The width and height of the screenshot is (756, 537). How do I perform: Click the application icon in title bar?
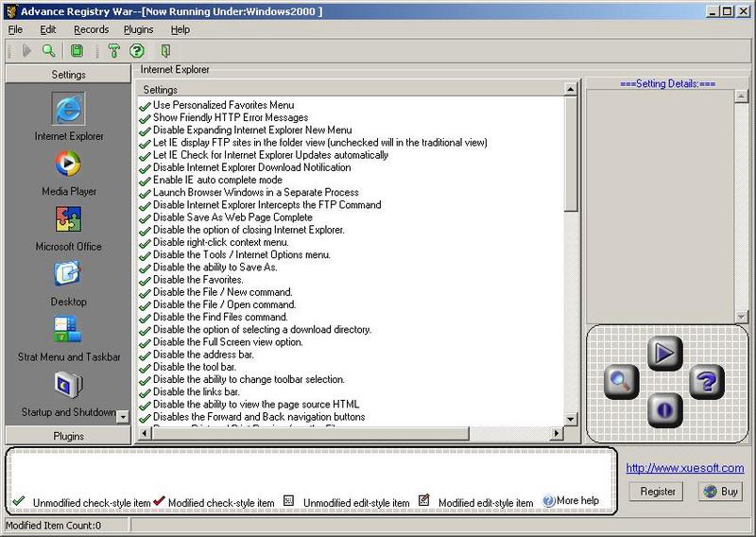11,11
